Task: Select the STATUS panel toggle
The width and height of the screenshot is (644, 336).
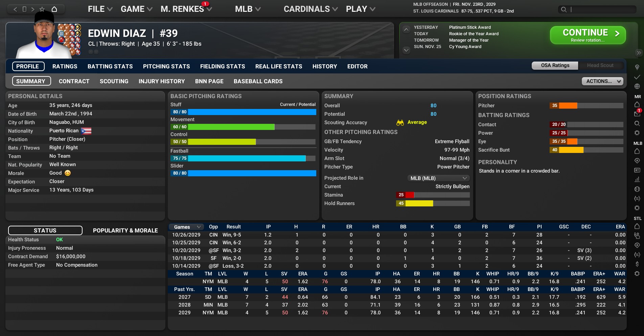Action: pos(45,230)
